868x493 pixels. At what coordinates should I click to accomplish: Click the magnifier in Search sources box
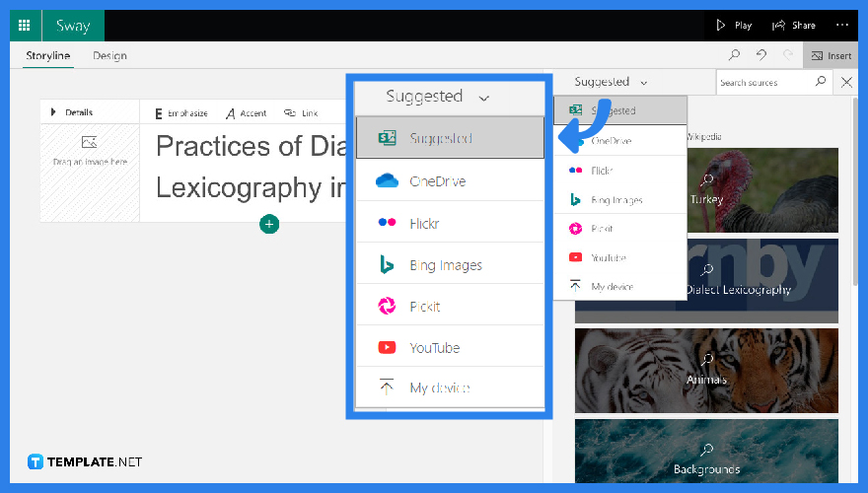click(821, 81)
